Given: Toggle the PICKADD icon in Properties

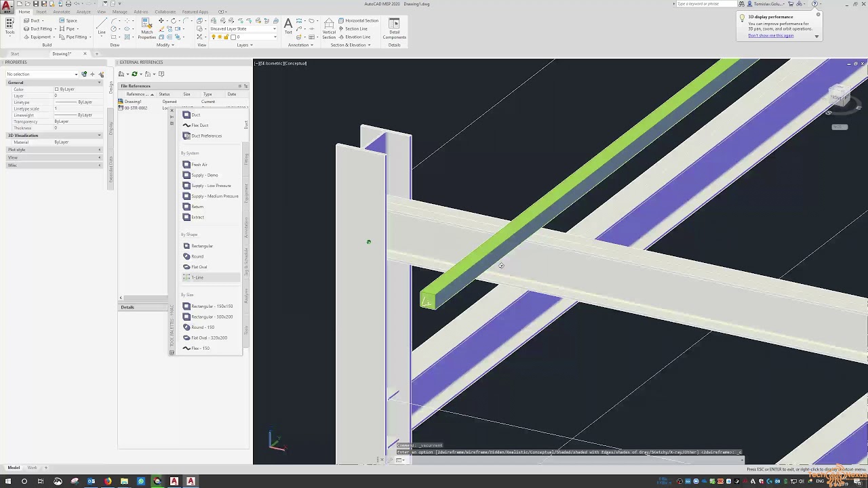Looking at the screenshot, I should (x=84, y=74).
